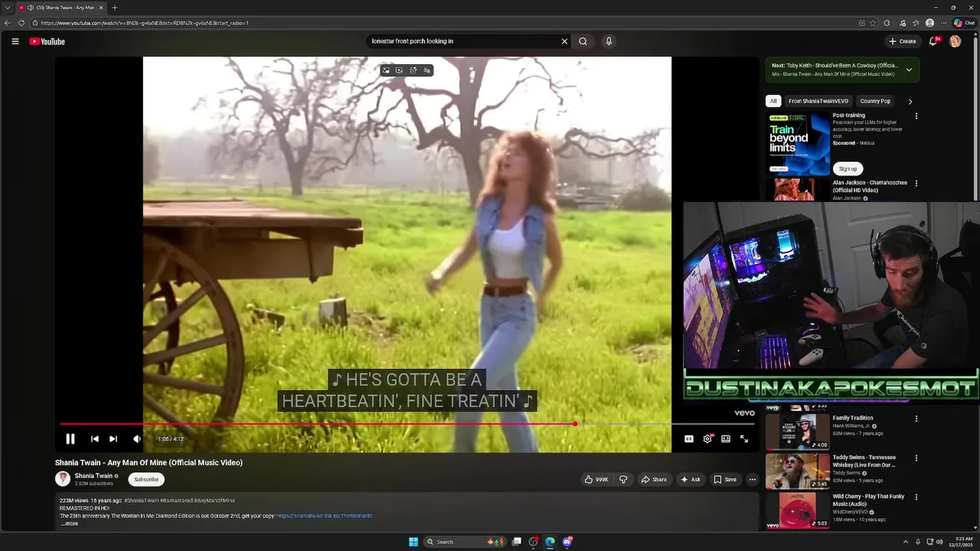Save the video to a playlist
The width and height of the screenshot is (980, 551).
(725, 479)
